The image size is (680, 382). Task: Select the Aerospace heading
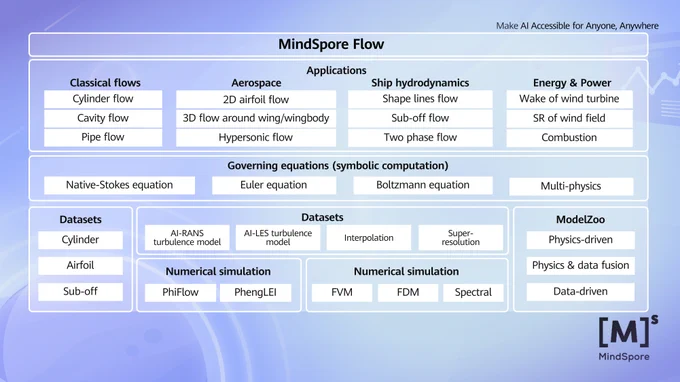(x=256, y=83)
